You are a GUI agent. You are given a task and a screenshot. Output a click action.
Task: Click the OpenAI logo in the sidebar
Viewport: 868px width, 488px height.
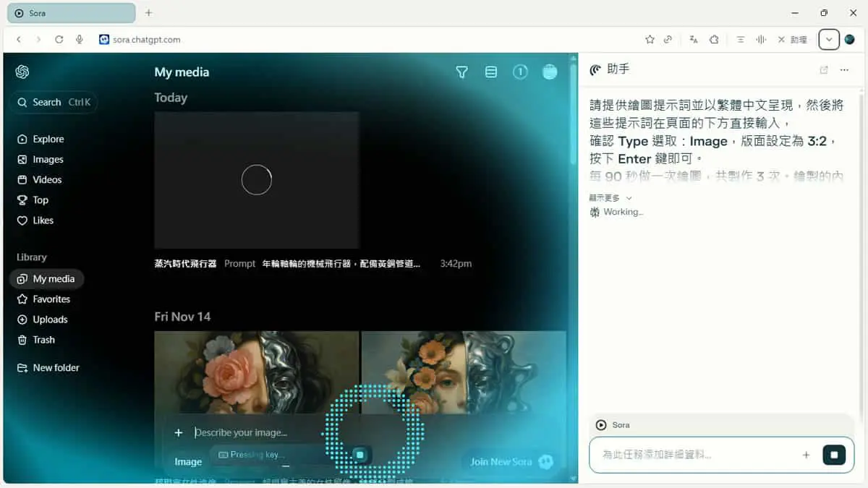22,72
